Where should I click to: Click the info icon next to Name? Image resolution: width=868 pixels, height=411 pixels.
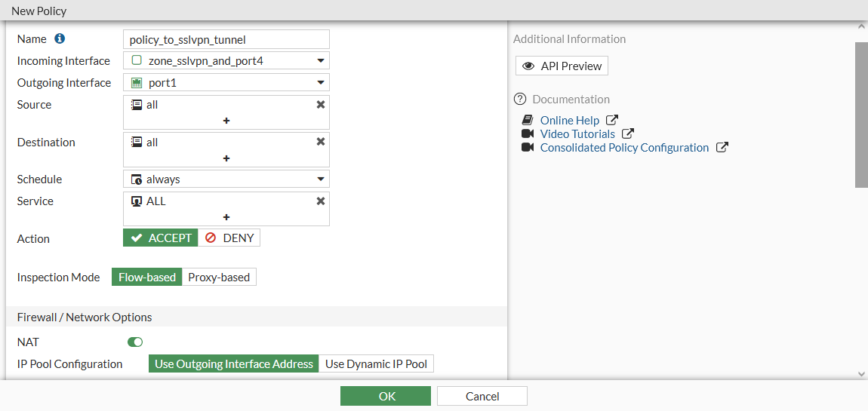coord(60,38)
